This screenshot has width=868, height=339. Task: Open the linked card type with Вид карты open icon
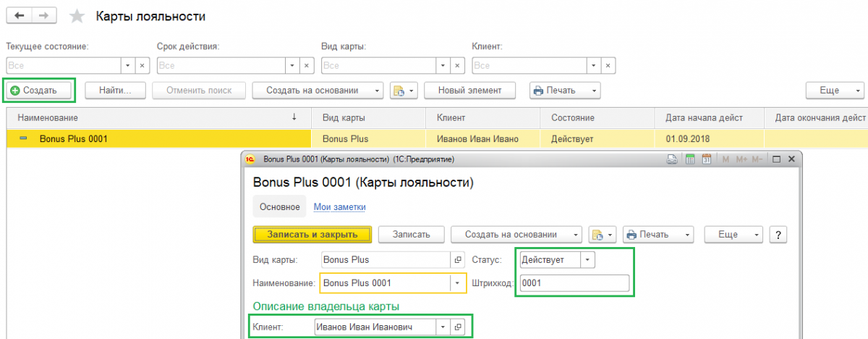(x=458, y=259)
